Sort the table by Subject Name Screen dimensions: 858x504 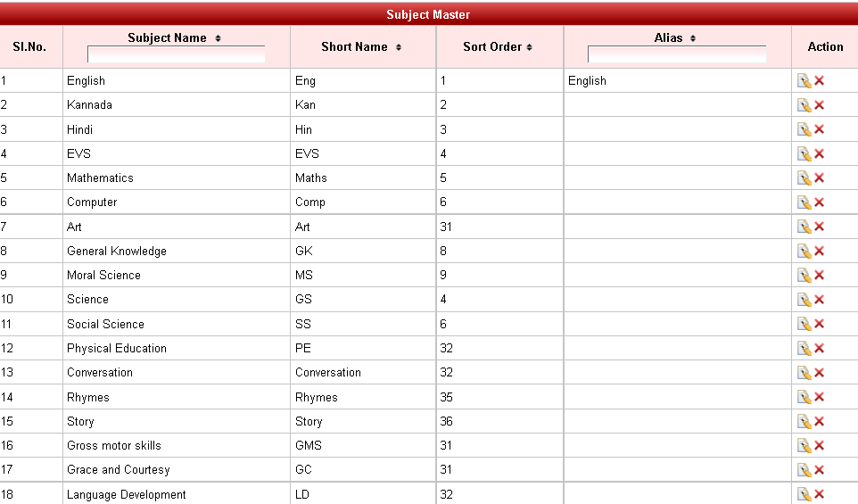(219, 38)
